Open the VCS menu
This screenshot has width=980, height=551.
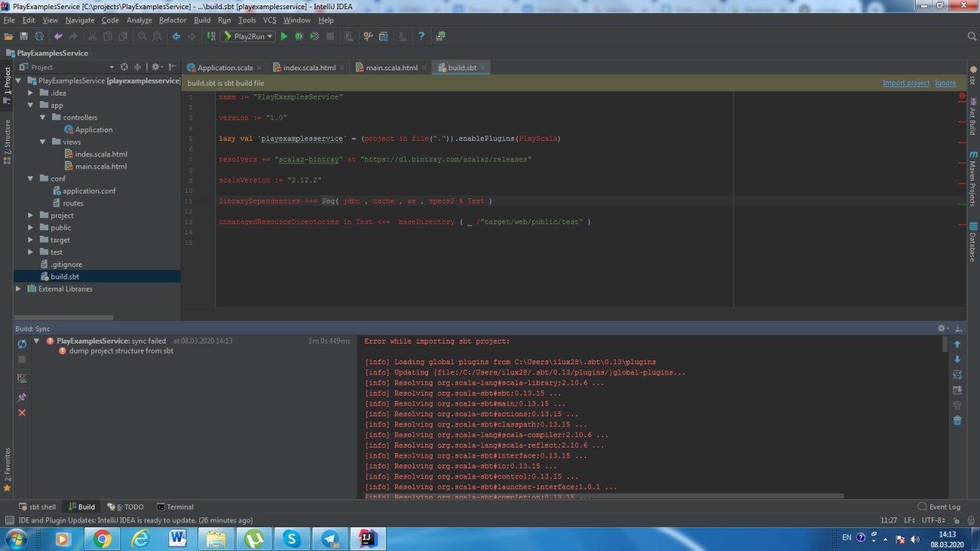point(269,20)
